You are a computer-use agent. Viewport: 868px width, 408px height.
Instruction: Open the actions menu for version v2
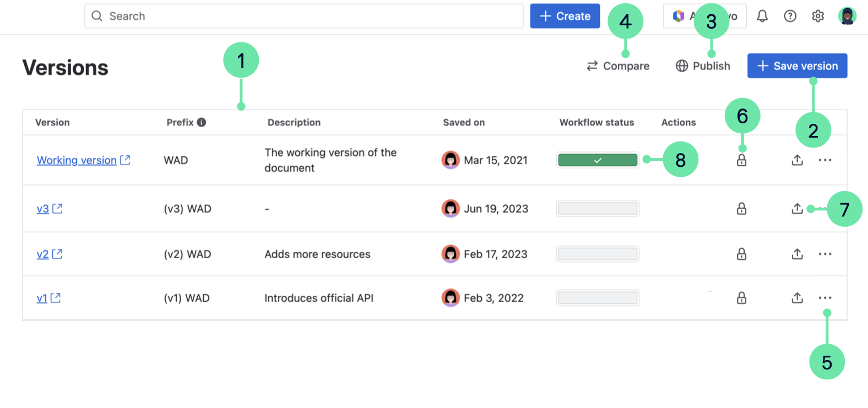coord(825,254)
